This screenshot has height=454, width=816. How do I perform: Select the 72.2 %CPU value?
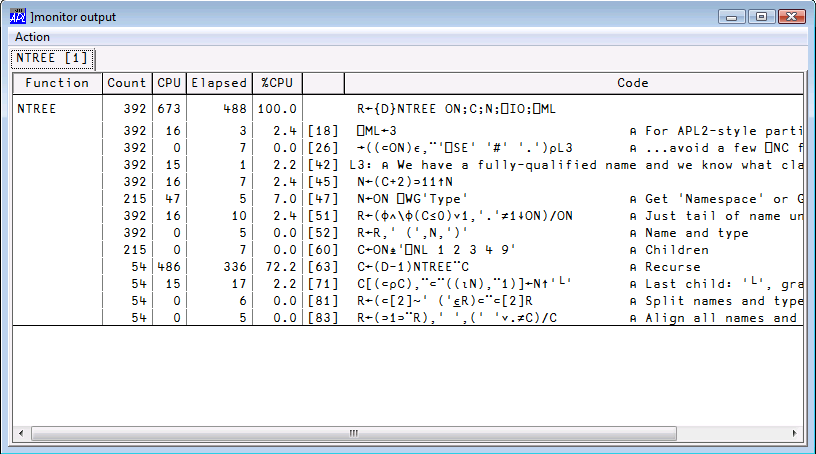coord(280,267)
